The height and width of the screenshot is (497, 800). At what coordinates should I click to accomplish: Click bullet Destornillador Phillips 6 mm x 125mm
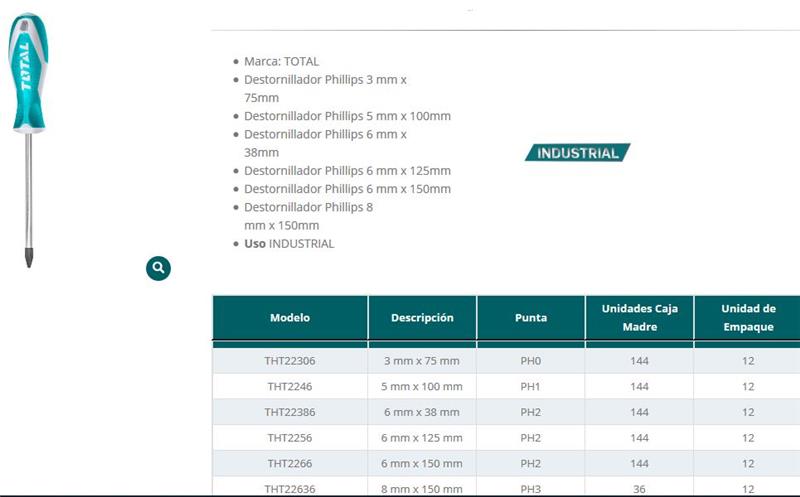pyautogui.click(x=347, y=170)
